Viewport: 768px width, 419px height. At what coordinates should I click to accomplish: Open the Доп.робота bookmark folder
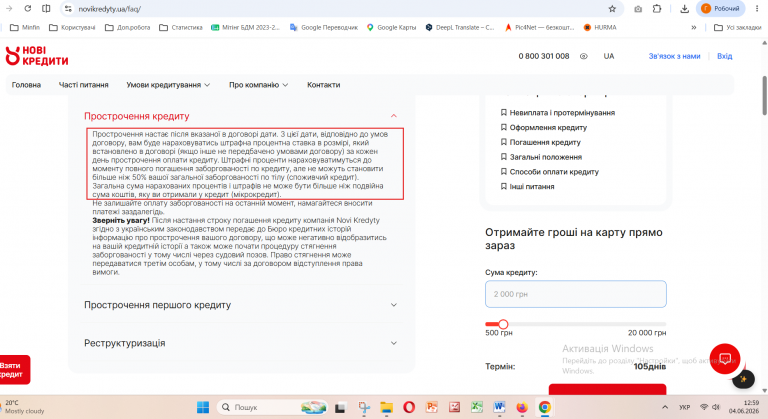pyautogui.click(x=127, y=27)
